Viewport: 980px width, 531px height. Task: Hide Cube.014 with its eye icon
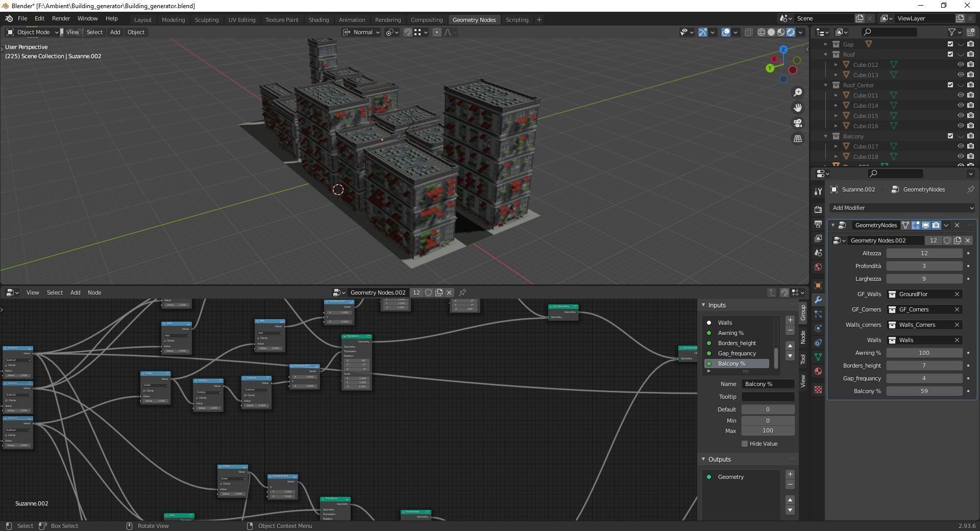(961, 106)
